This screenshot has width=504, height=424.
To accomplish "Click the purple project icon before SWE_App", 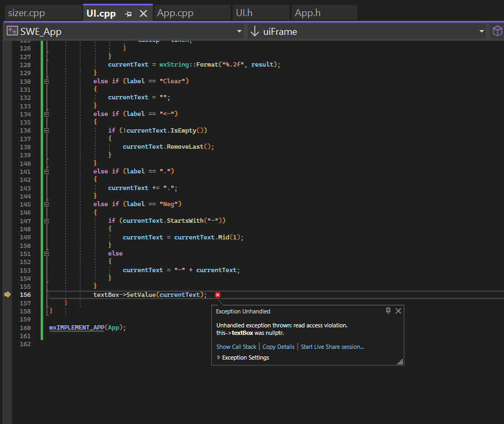I will (12, 31).
